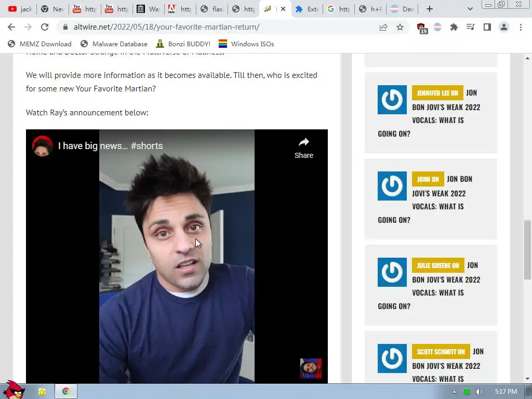Open MEMZ Download bookmark
The width and height of the screenshot is (532, 399).
pyautogui.click(x=39, y=44)
